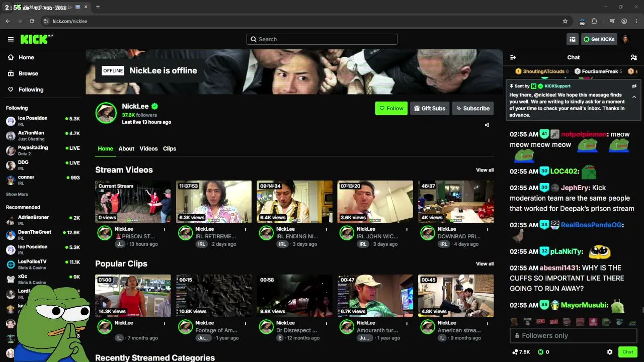Open the 11:37:53 IRL RETIREME... video thumbnail
This screenshot has height=362, width=644.
214,202
